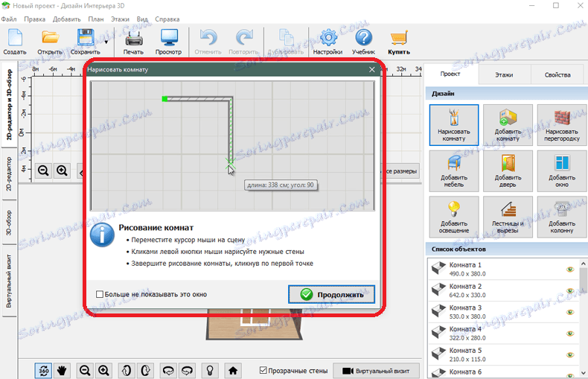The height and width of the screenshot is (379, 588).
Task: Open the План menu
Action: 95,19
